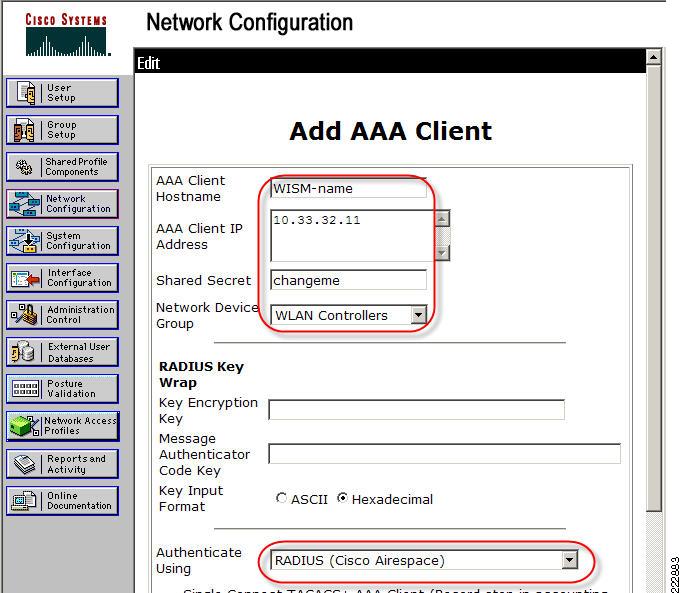Click the AAA Client IP Address box
Screen dimensions: 679x593
tap(352, 236)
